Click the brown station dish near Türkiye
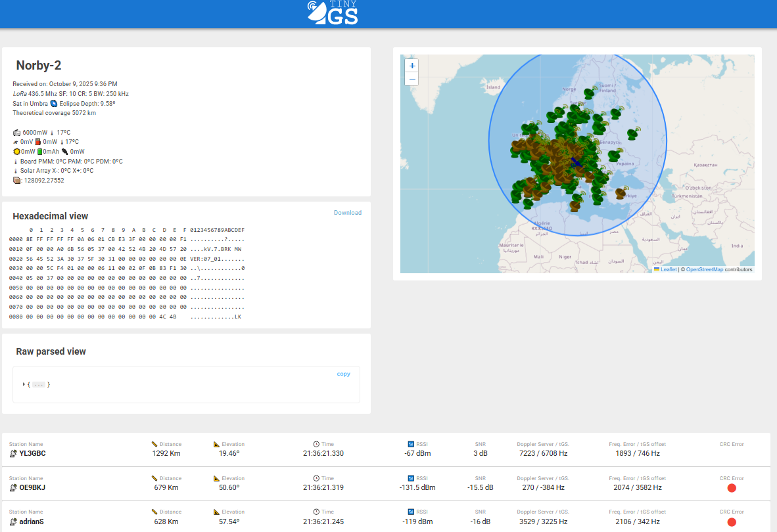 pyautogui.click(x=621, y=193)
